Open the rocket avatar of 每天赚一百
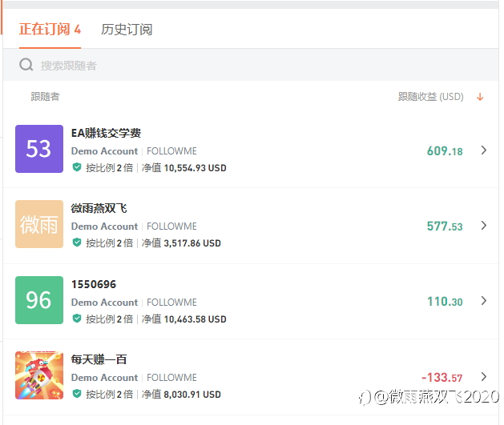Image resolution: width=504 pixels, height=425 pixels. [39, 375]
